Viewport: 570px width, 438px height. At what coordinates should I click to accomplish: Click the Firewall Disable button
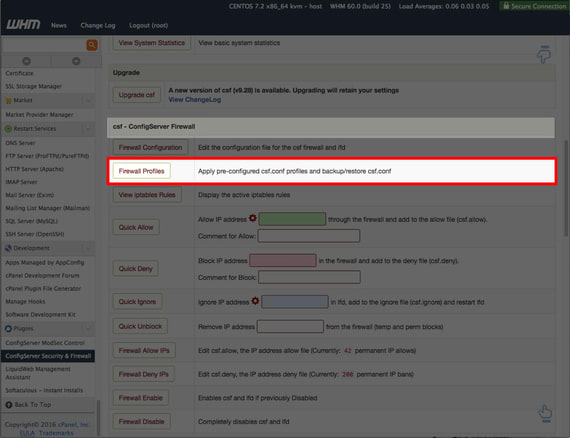141,422
